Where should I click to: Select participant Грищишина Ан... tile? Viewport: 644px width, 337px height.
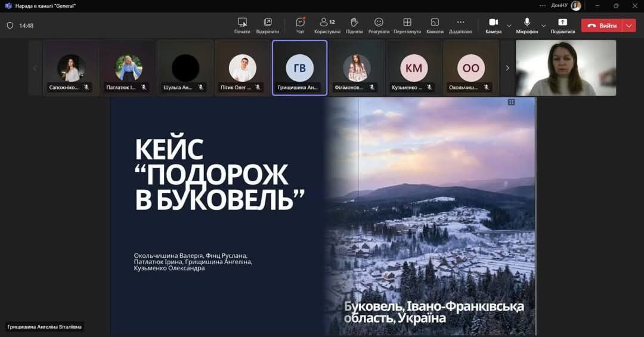(x=299, y=68)
